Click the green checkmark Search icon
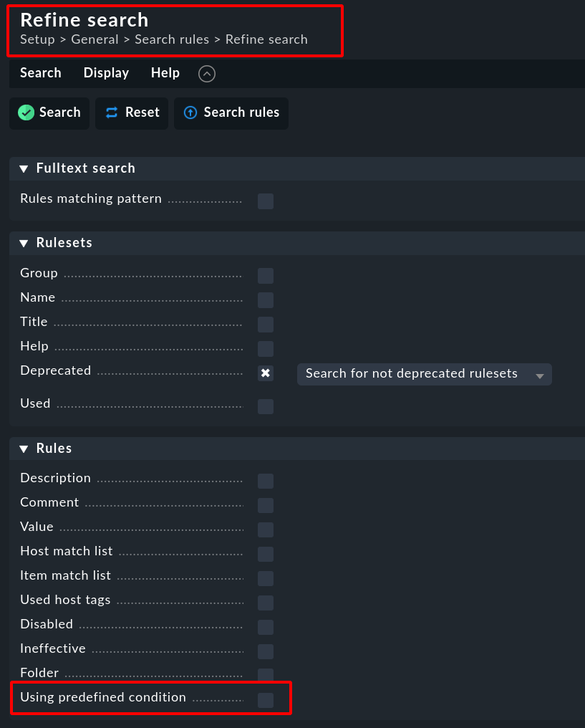 pyautogui.click(x=26, y=112)
